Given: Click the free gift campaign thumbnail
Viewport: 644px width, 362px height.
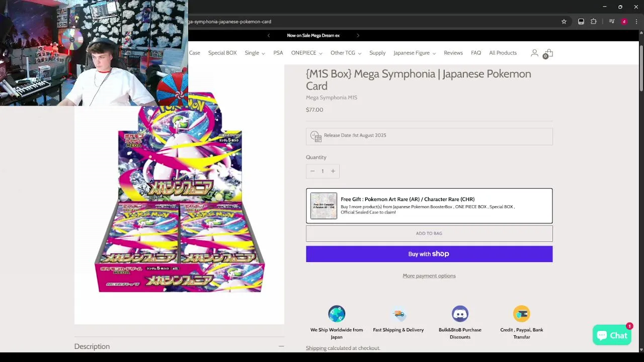Looking at the screenshot, I should (324, 206).
